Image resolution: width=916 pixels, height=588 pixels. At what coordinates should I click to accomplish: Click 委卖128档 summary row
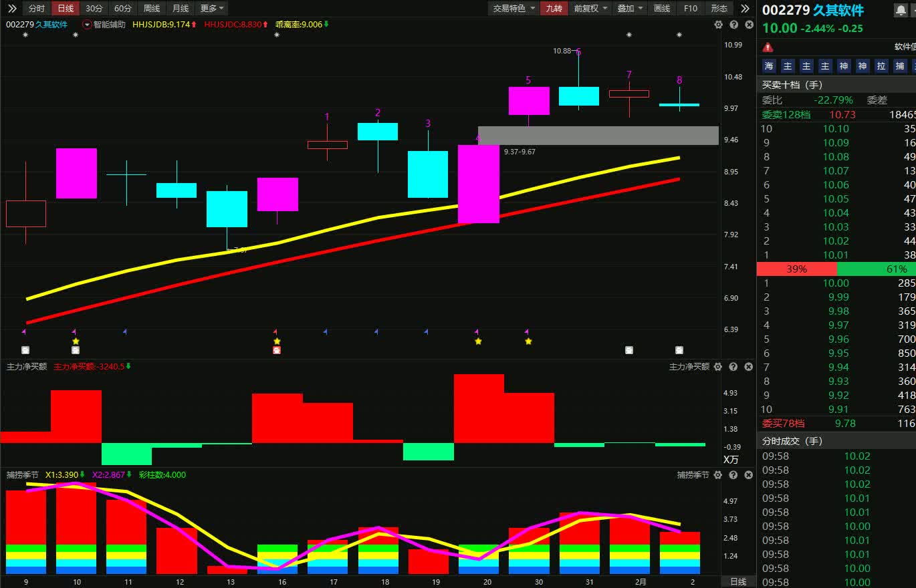point(836,115)
